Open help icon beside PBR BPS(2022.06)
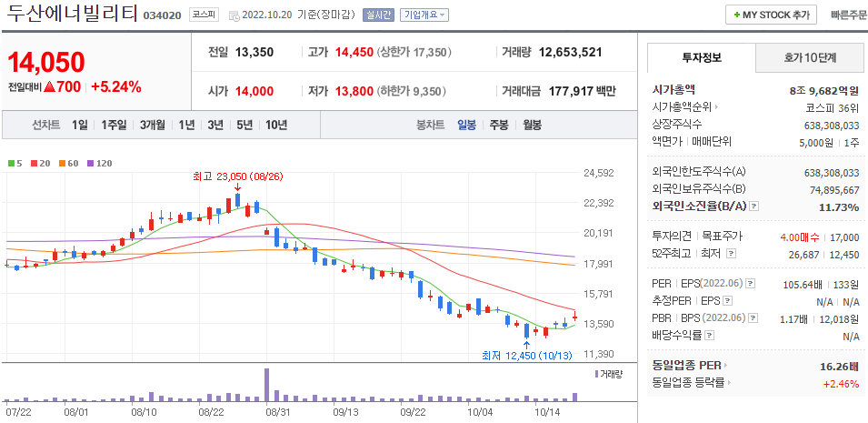Screen dimensions: 868x423 click(x=751, y=318)
